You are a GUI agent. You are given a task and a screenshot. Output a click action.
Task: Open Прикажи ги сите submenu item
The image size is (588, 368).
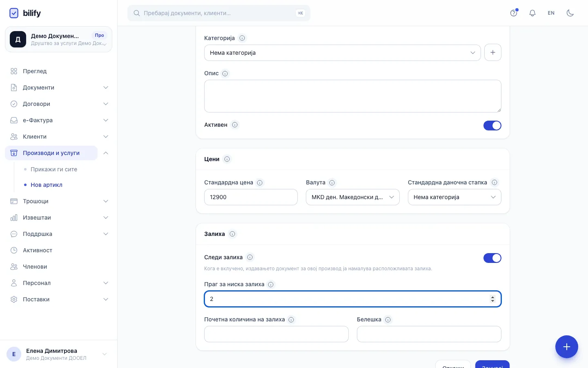54,169
